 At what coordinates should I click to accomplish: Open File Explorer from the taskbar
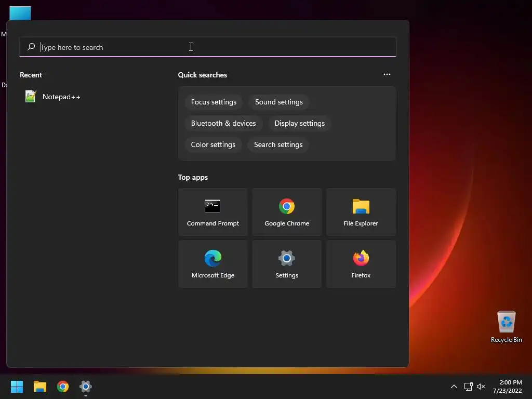pos(39,387)
